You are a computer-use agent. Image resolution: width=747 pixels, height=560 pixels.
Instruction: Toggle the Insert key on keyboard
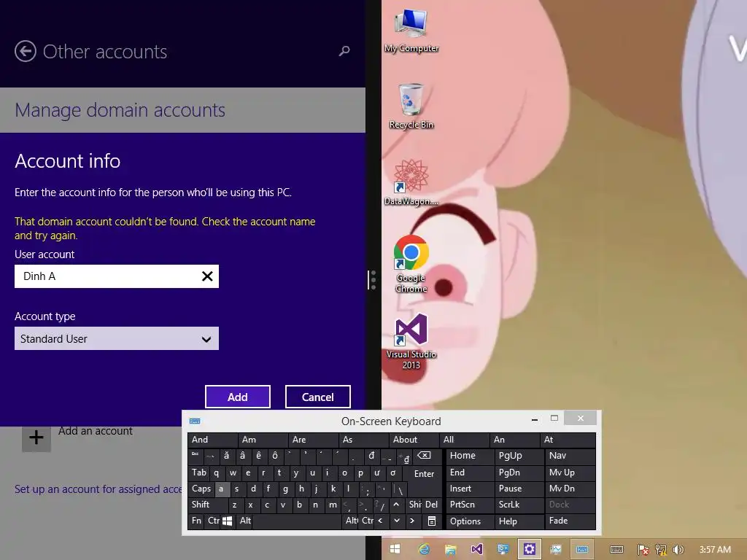point(471,489)
